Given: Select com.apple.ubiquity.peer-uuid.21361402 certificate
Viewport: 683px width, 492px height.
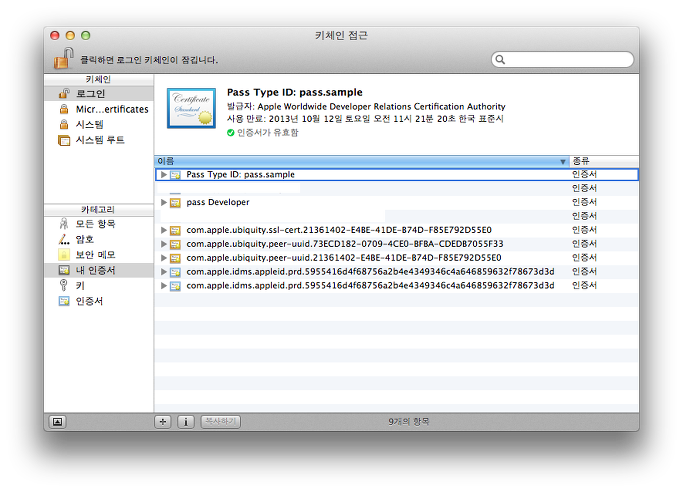Looking at the screenshot, I should click(x=397, y=258).
